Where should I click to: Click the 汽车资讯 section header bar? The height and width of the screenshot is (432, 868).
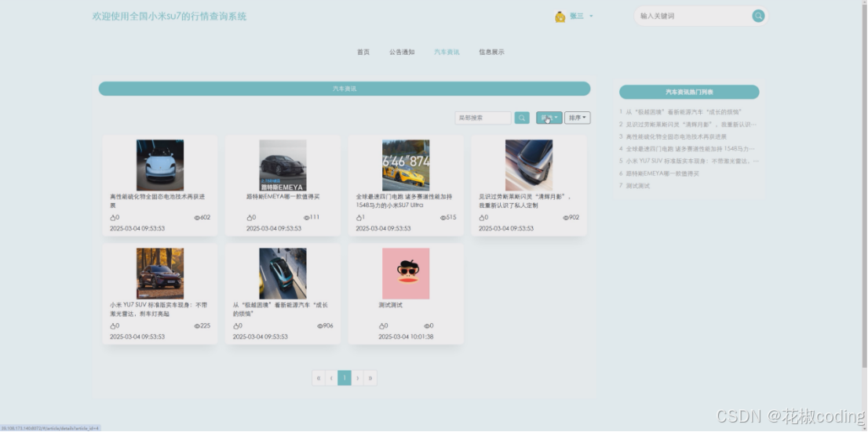tap(345, 89)
